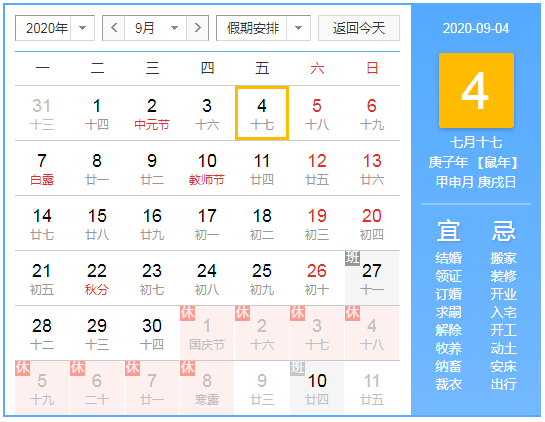Choose September 10 教师节
Viewport: 545px width, 422px height.
207,168
